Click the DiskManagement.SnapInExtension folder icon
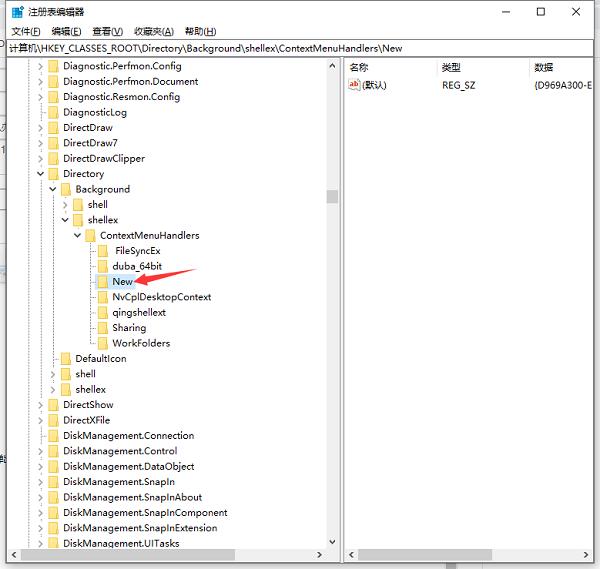 pos(53,528)
